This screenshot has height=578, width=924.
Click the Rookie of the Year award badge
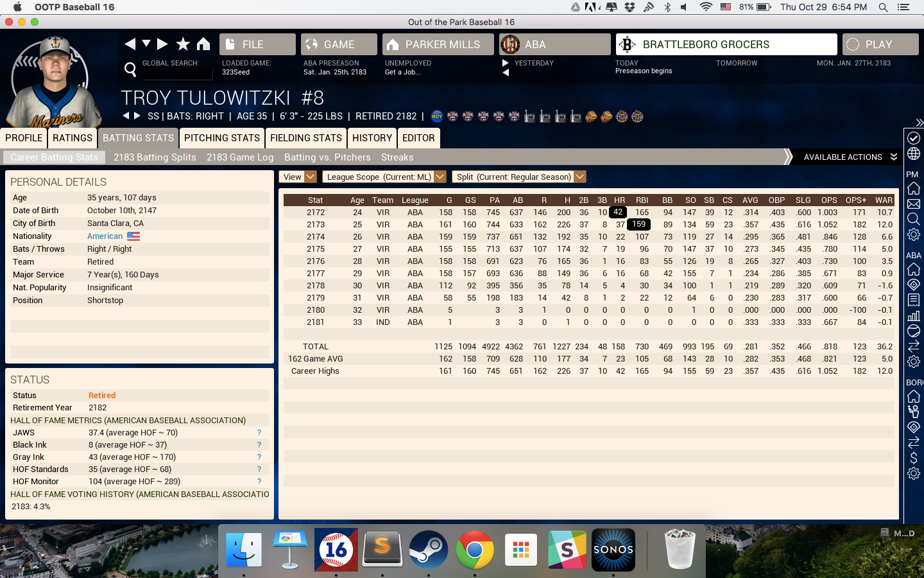[x=437, y=116]
